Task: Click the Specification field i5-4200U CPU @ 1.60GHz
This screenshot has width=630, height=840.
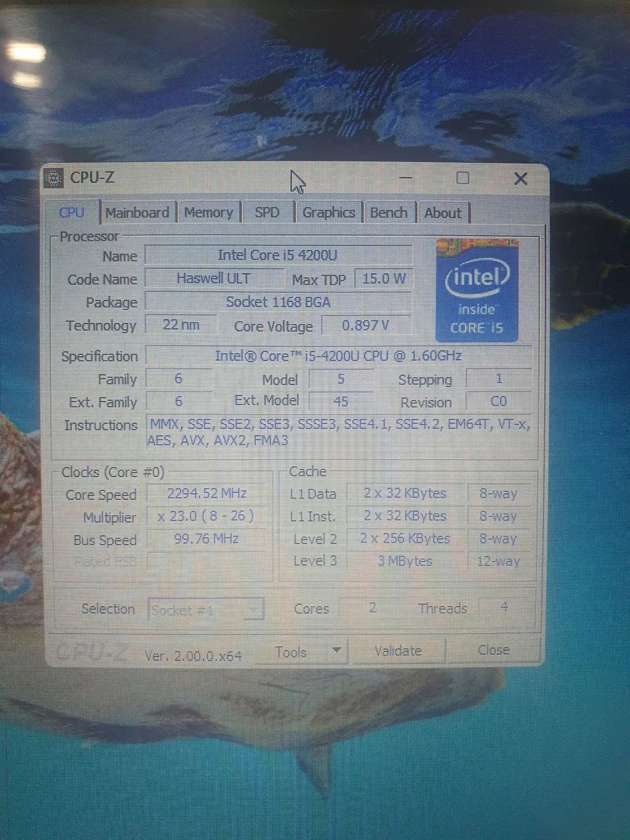Action: 339,356
